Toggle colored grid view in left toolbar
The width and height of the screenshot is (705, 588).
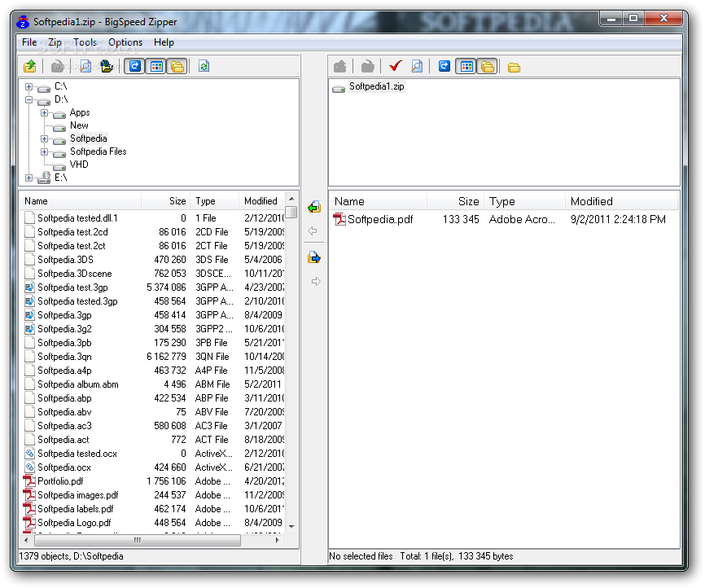[x=156, y=67]
